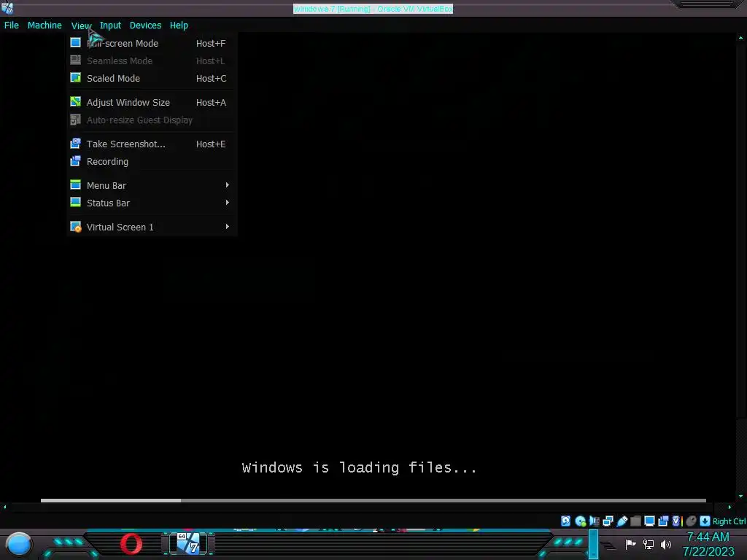Close the open View menu
747x560 pixels.
[81, 26]
